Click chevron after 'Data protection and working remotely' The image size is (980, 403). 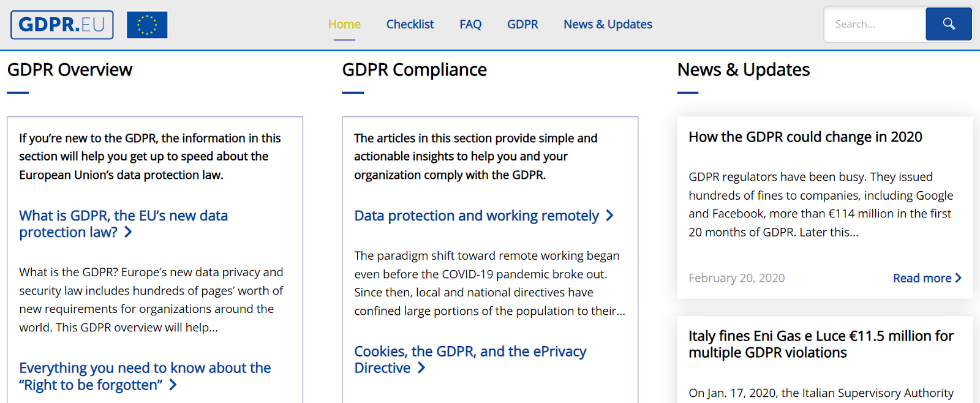coord(609,216)
